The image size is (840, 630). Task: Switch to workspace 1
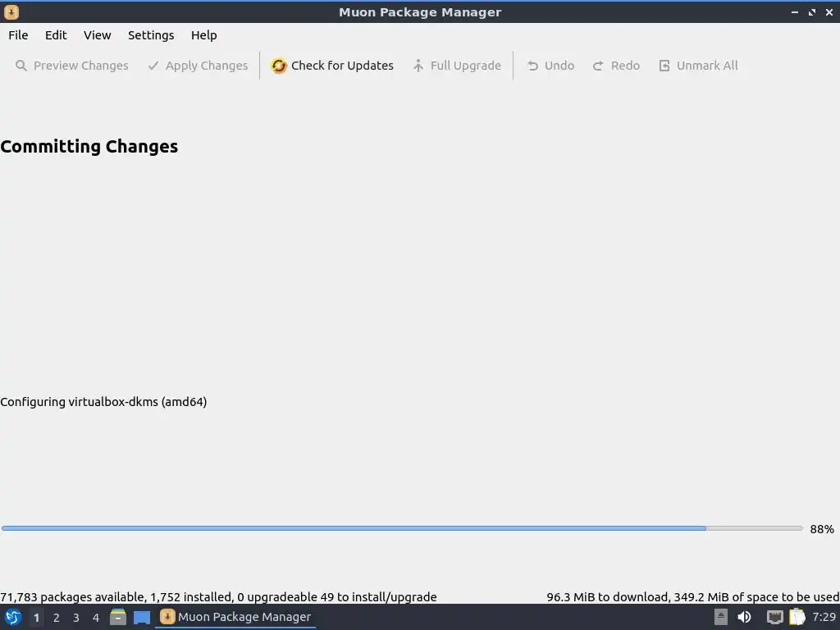pos(36,618)
